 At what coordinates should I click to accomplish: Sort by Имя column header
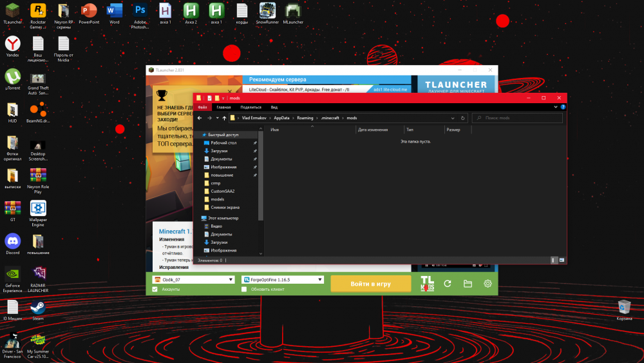tap(312, 130)
